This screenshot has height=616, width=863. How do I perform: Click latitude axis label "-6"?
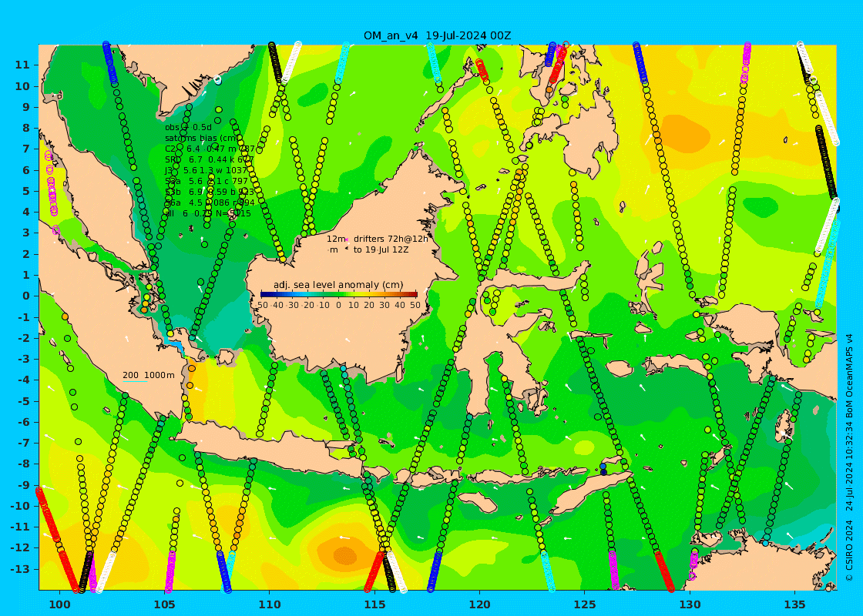24,422
